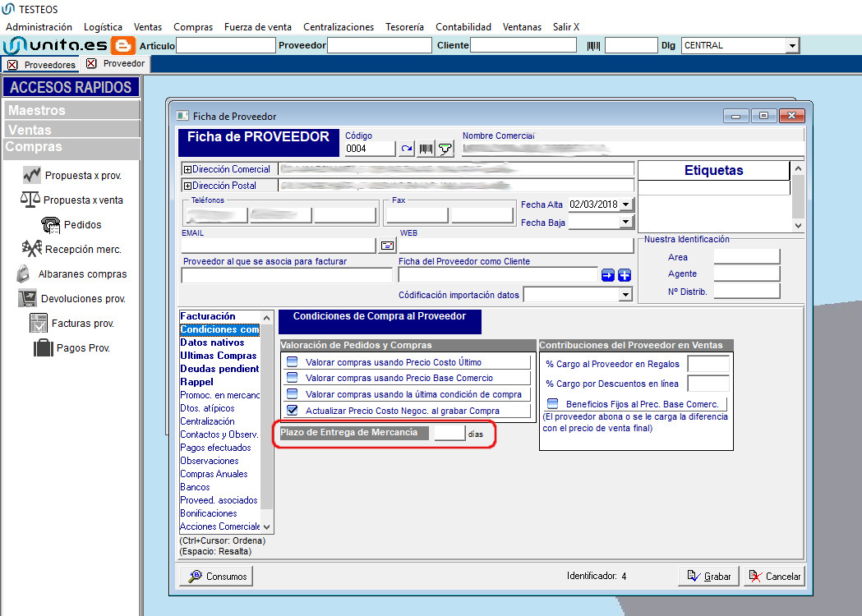Click the Grabar button
This screenshot has width=862, height=616.
(x=708, y=576)
